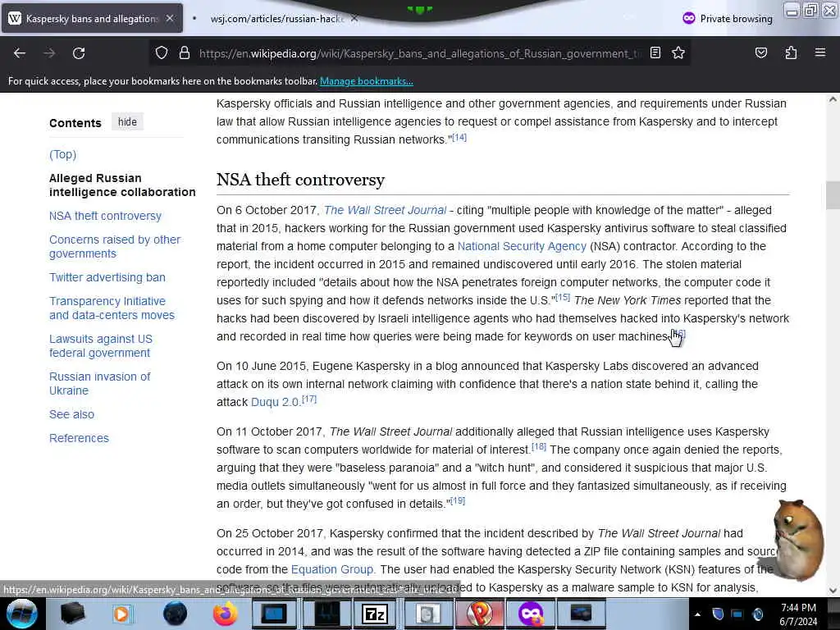Open See also contents link

click(x=72, y=414)
